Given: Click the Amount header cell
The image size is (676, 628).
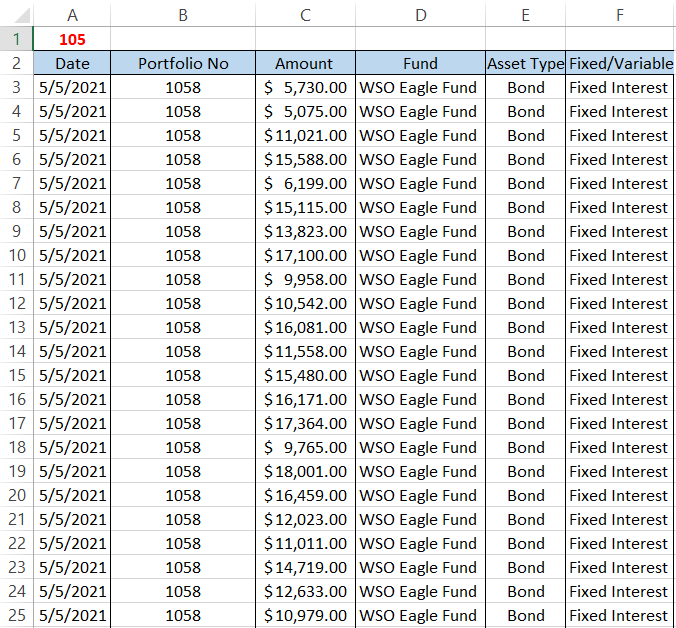Looking at the screenshot, I should (x=305, y=63).
